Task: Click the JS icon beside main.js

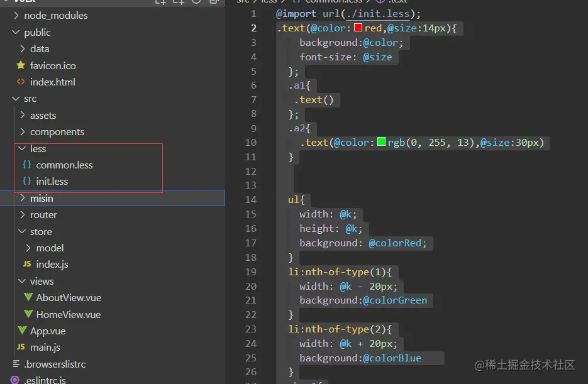Action: tap(21, 347)
